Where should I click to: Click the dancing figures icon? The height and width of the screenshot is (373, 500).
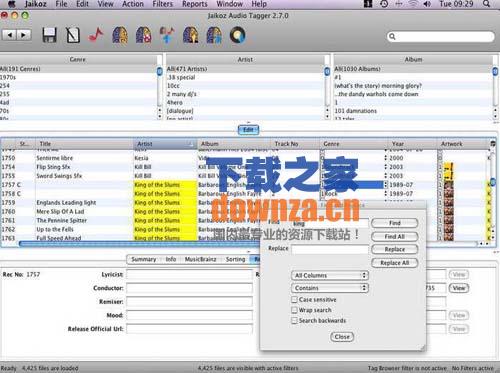[x=167, y=35]
